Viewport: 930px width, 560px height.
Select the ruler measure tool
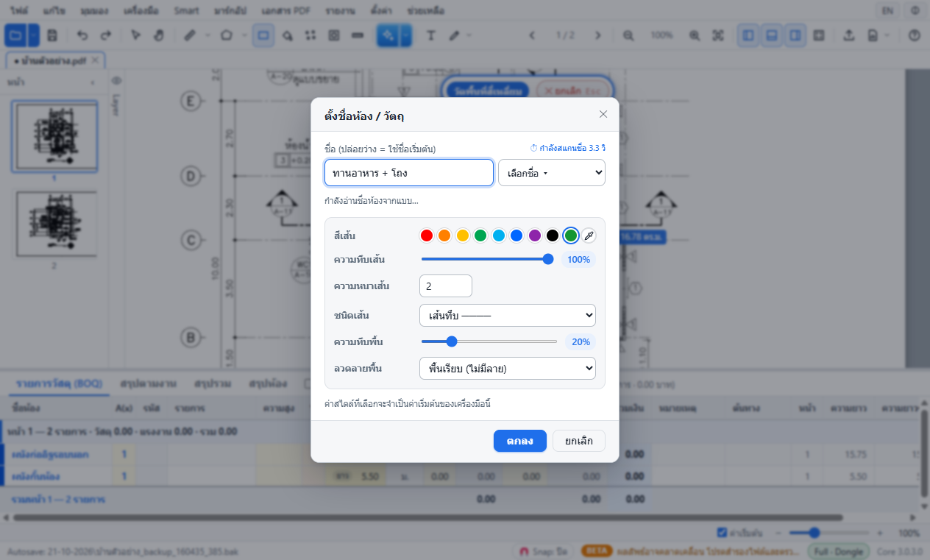pyautogui.click(x=189, y=35)
